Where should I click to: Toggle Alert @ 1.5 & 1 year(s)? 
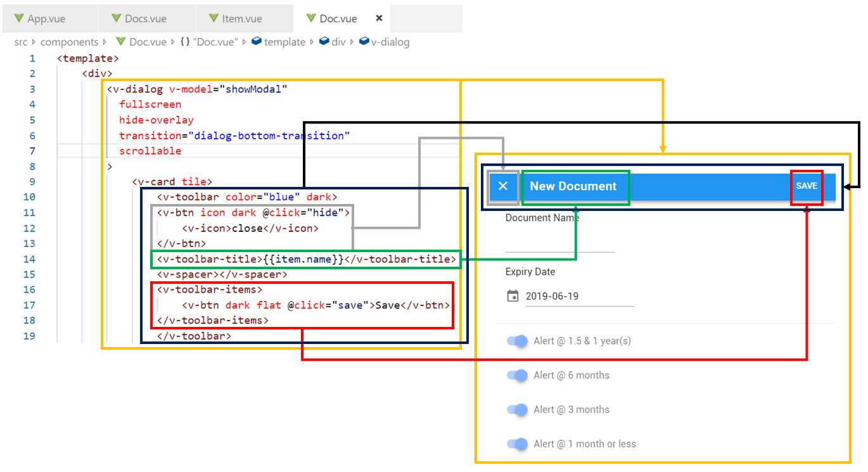click(517, 341)
